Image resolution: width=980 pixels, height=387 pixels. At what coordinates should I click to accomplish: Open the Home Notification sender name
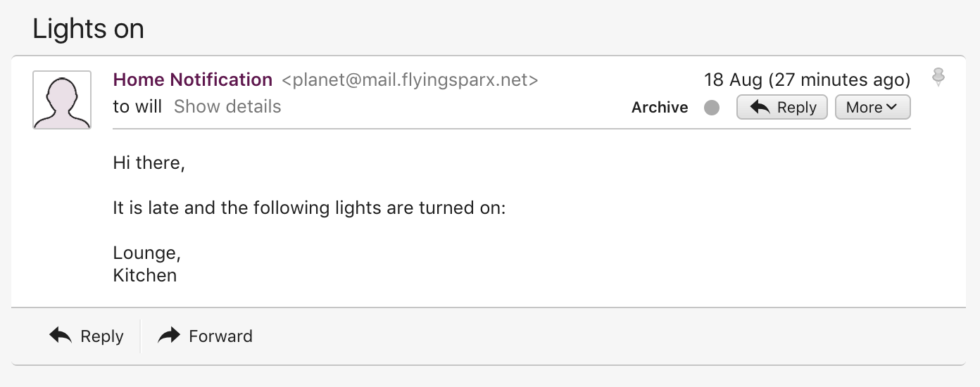tap(193, 80)
